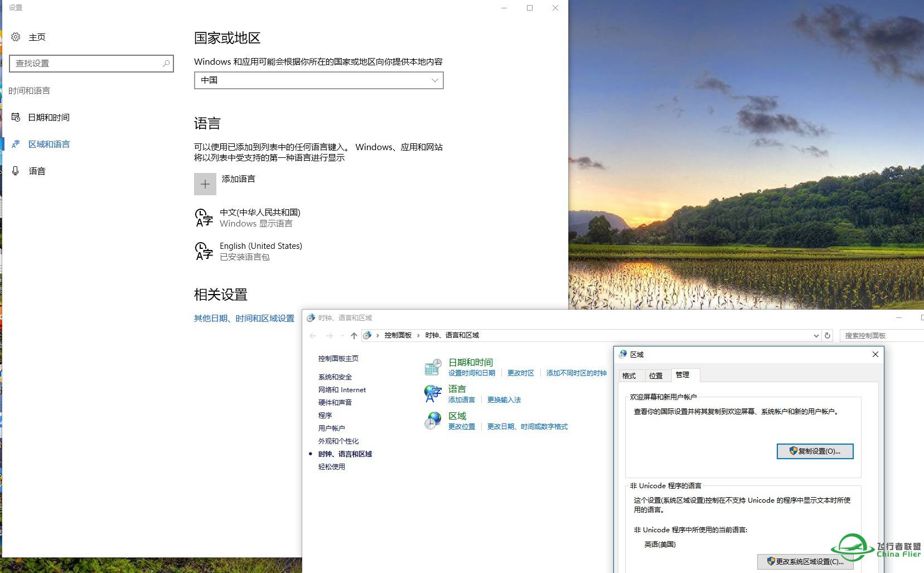Click the back arrow in Control Panel window
Image resolution: width=924 pixels, height=573 pixels.
(x=313, y=335)
